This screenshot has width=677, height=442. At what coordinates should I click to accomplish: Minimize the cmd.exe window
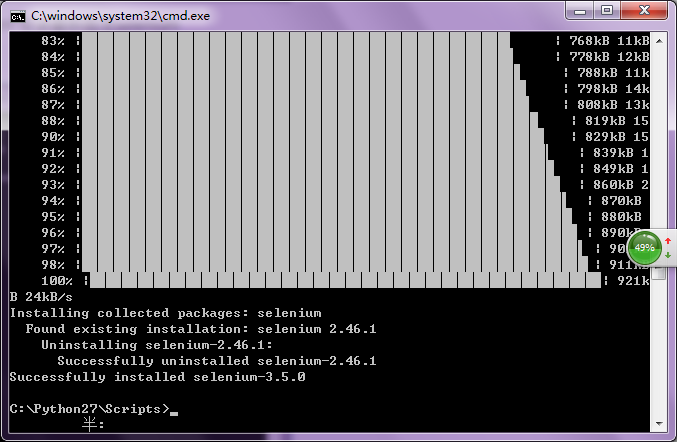[579, 12]
